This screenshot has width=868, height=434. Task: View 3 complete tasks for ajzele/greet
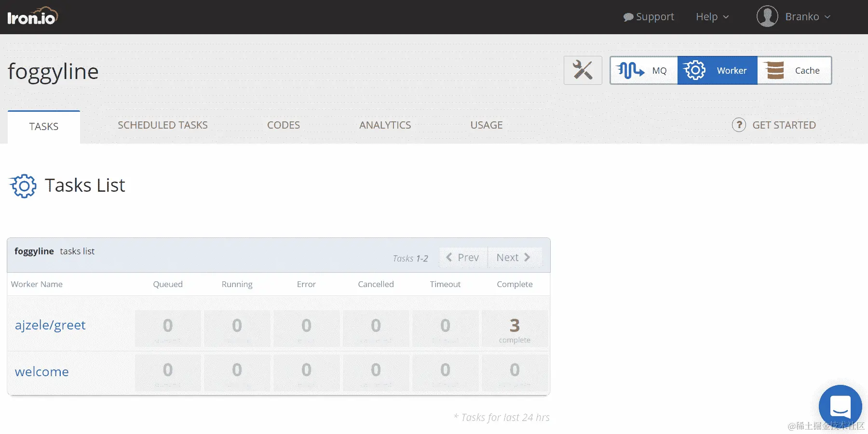click(515, 329)
